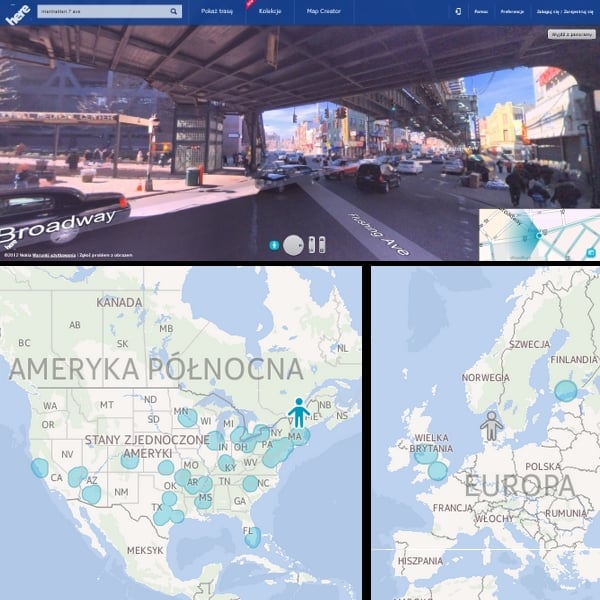
Task: Click the WŁOCHY map label
Action: pyautogui.click(x=494, y=518)
